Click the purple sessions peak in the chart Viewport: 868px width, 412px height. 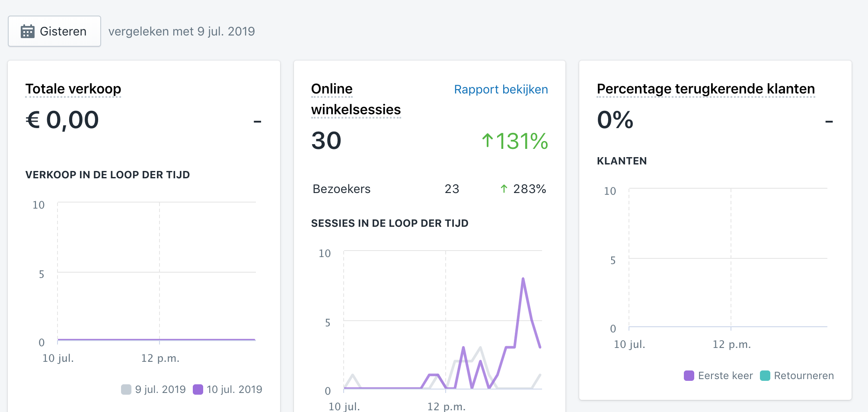pos(523,279)
